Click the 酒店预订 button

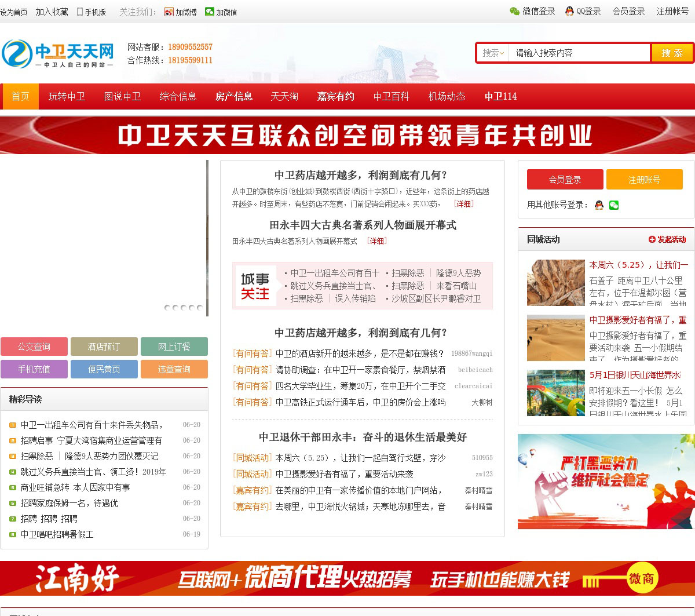pos(104,347)
